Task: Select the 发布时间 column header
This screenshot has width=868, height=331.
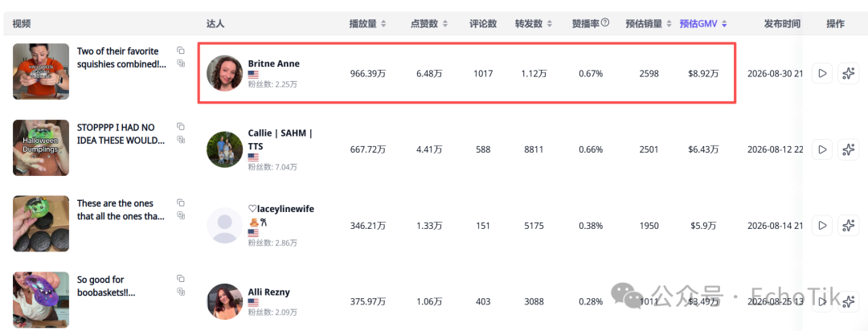Action: pyautogui.click(x=782, y=24)
